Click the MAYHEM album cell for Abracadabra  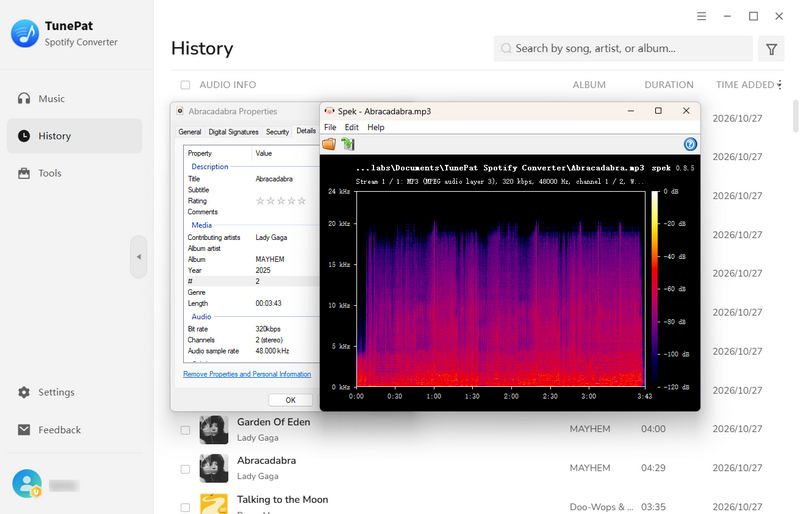click(x=590, y=468)
